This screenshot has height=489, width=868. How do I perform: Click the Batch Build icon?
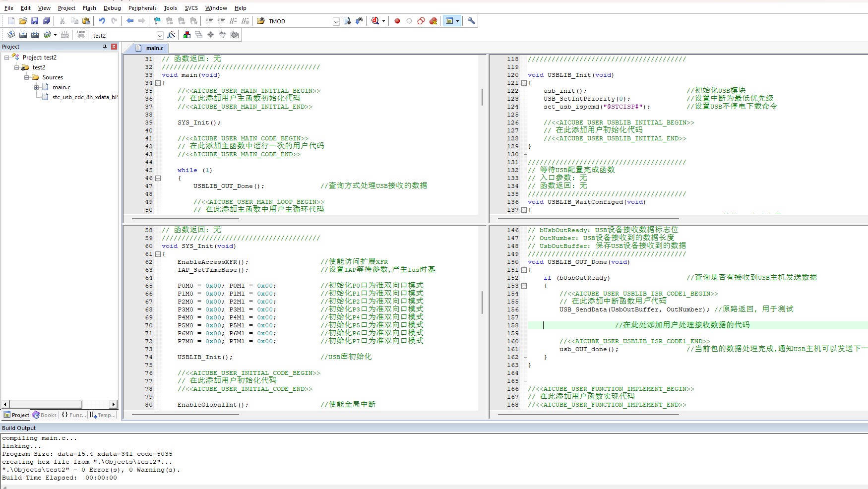(x=47, y=35)
